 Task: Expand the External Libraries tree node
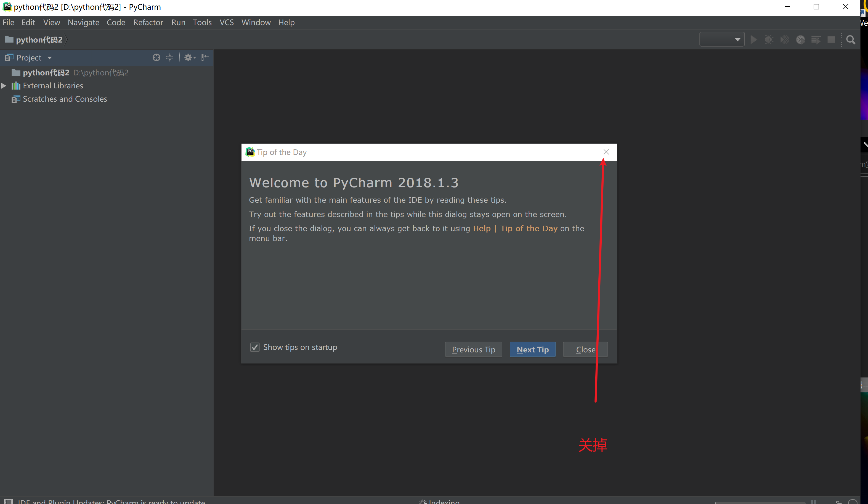tap(4, 86)
